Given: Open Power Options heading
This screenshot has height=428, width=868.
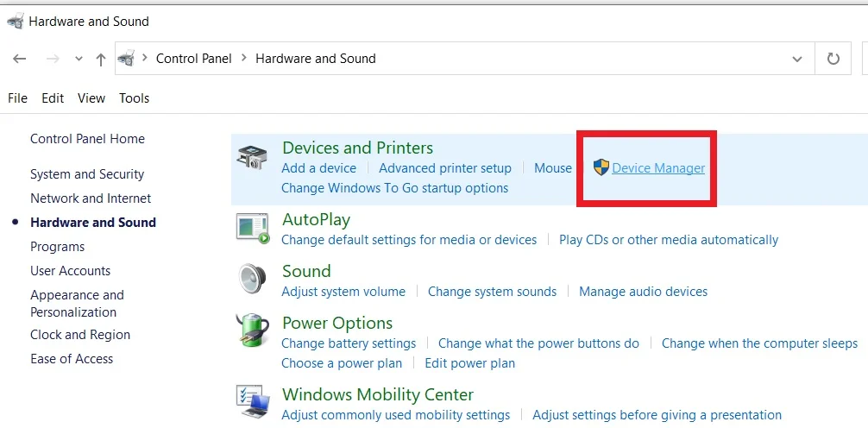Looking at the screenshot, I should click(337, 324).
